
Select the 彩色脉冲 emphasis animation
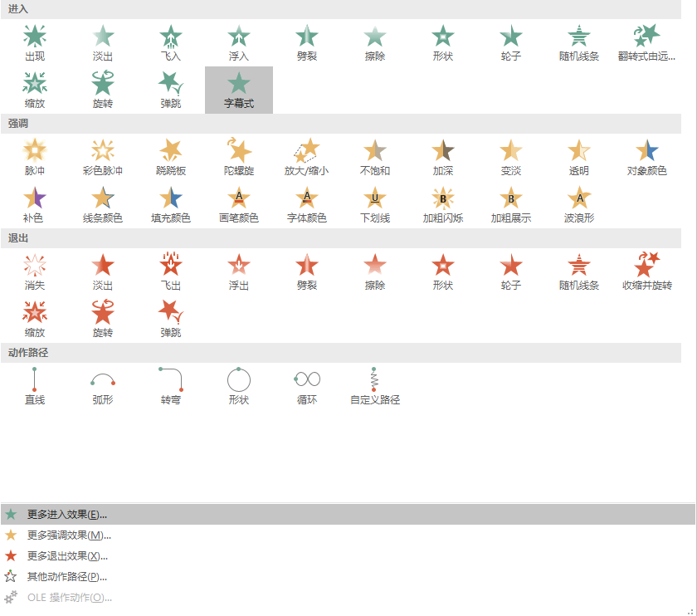(103, 158)
